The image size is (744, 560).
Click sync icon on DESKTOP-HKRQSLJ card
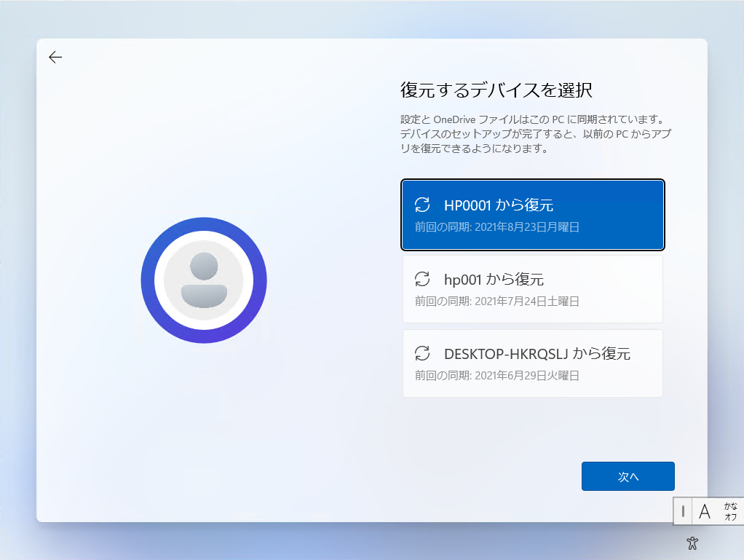coord(422,353)
